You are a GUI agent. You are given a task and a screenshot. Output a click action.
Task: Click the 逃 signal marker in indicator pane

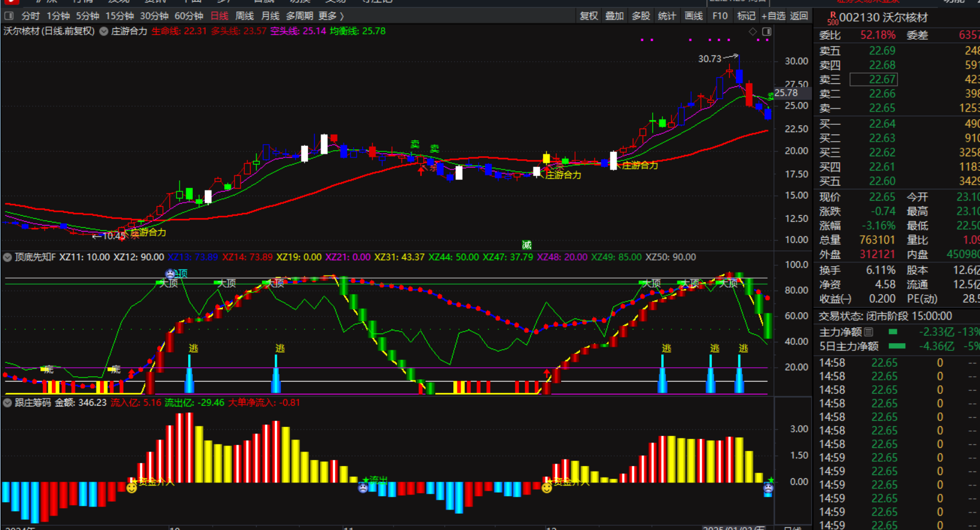[x=193, y=348]
